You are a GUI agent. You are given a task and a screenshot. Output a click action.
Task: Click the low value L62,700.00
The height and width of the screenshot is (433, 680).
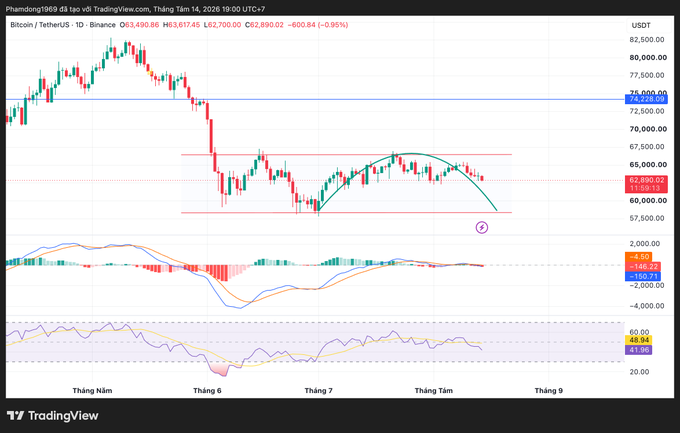(222, 25)
